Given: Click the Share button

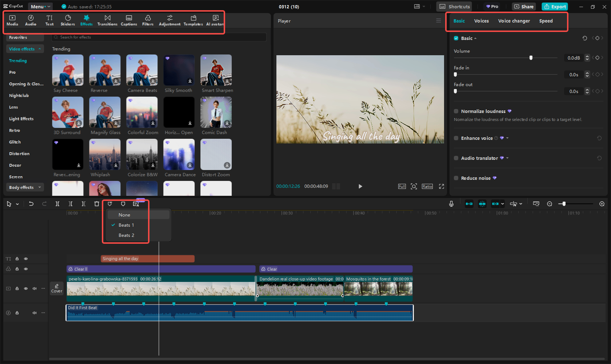Looking at the screenshot, I should coord(524,7).
